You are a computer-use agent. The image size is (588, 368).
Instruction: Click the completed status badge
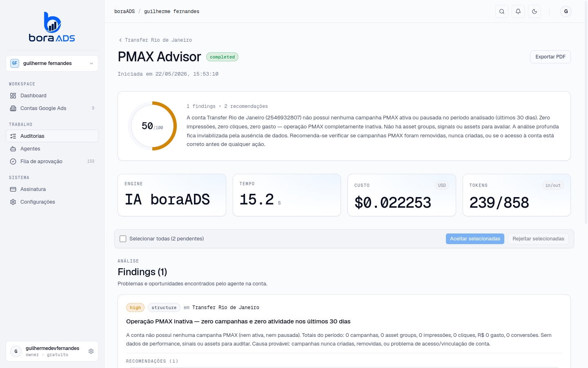[222, 57]
